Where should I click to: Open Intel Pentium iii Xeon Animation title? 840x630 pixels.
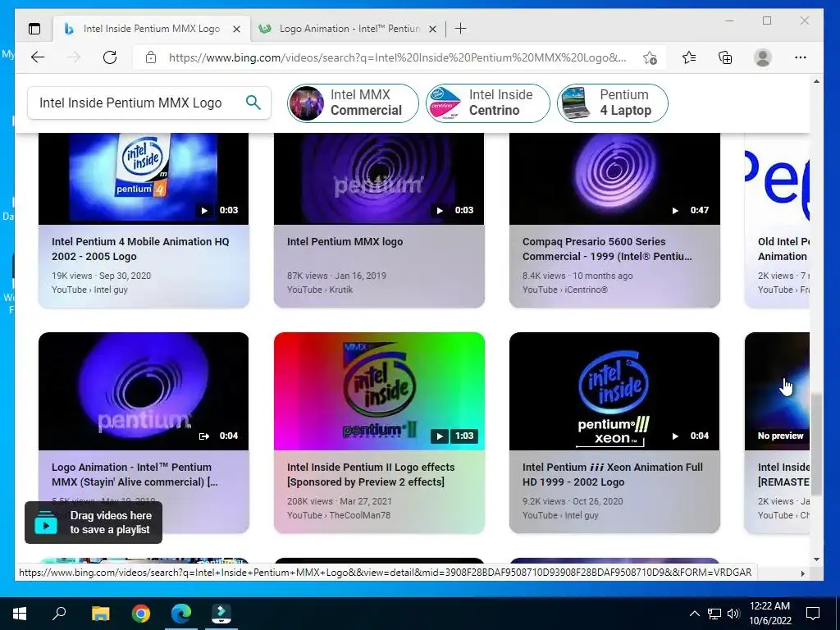[x=612, y=474]
